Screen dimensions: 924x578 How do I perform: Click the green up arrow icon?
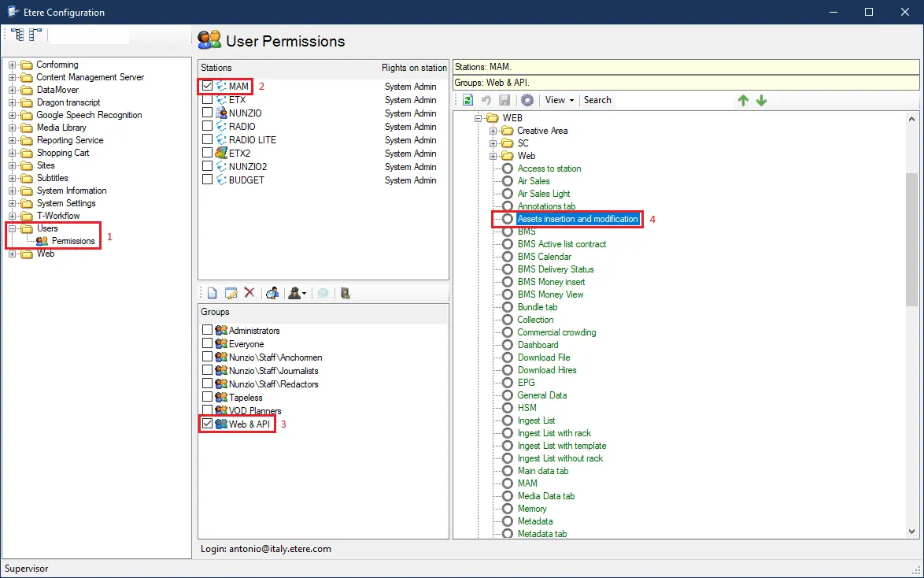[x=743, y=100]
